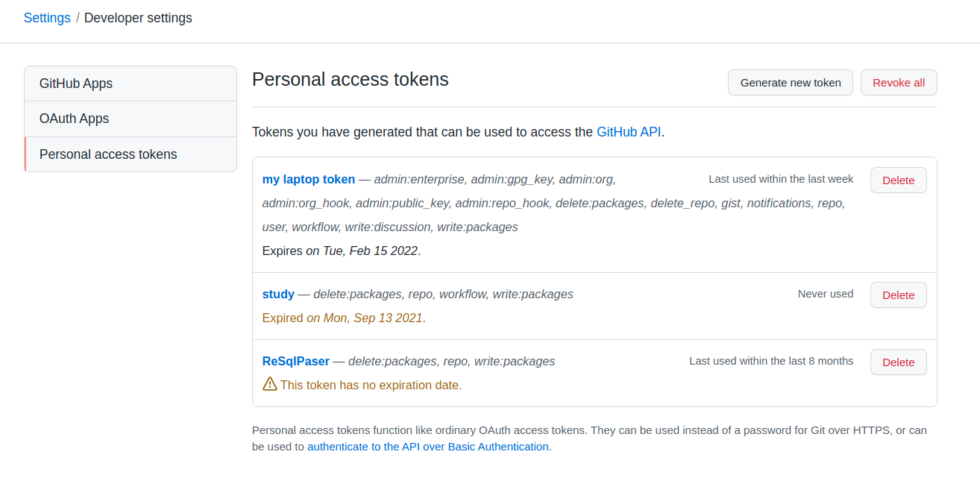Viewport: 980px width, 478px height.
Task: Click Generate new token button
Action: click(791, 83)
